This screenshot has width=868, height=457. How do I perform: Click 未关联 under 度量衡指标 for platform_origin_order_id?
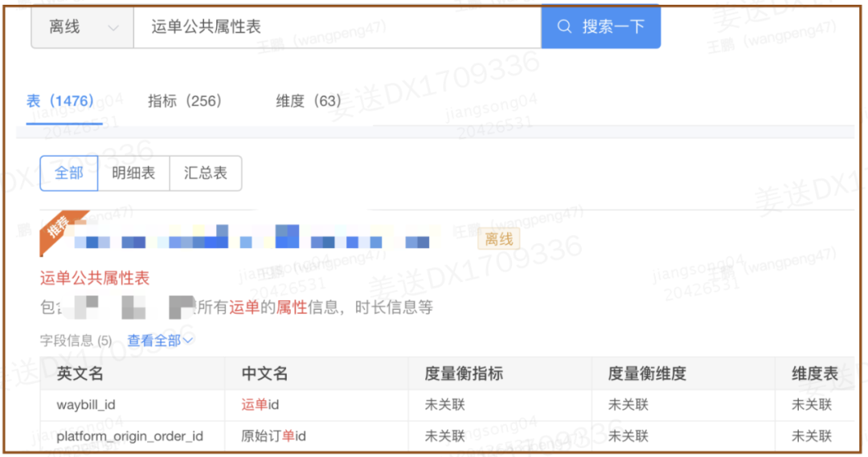[444, 436]
